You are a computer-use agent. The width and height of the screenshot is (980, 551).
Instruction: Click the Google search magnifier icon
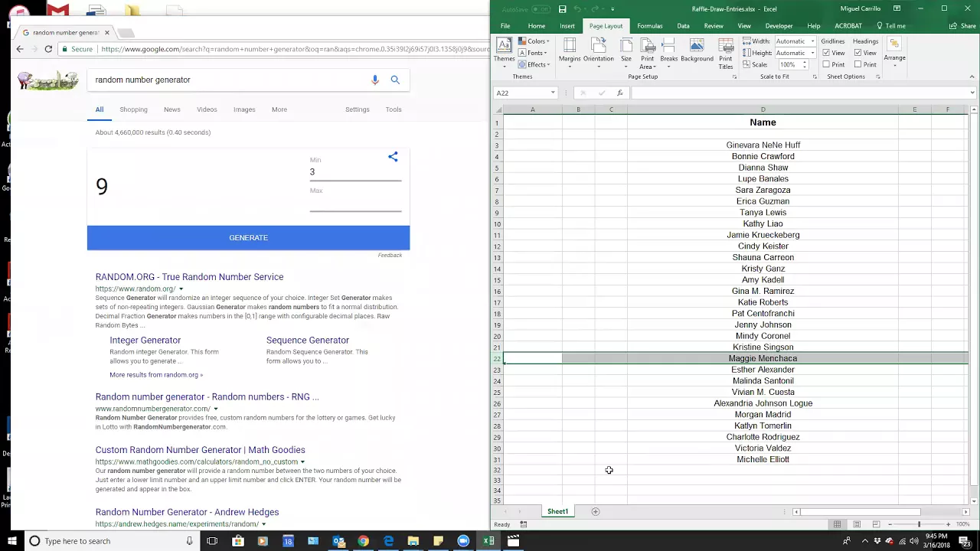tap(395, 80)
